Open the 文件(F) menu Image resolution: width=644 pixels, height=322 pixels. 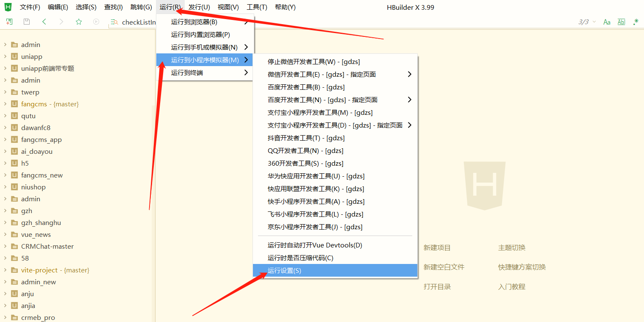click(x=30, y=7)
